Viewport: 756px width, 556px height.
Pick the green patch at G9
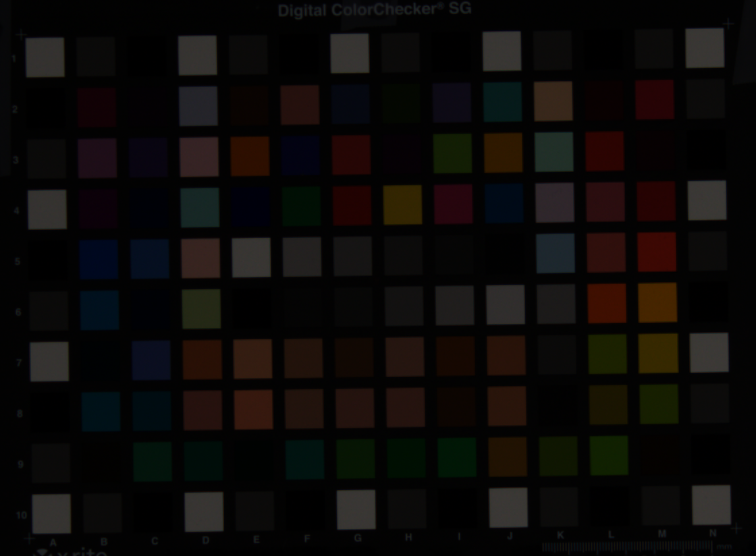tap(356, 459)
